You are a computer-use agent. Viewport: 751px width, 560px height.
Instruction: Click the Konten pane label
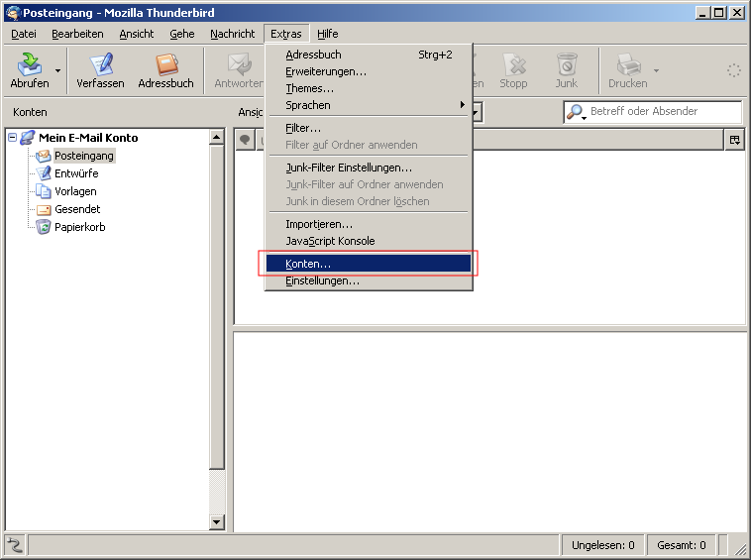pyautogui.click(x=30, y=112)
